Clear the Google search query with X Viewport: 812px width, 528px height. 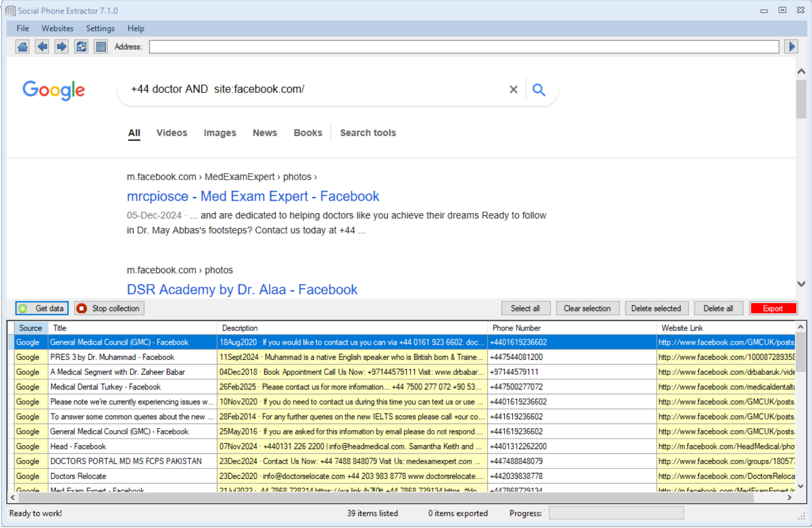[x=513, y=90]
